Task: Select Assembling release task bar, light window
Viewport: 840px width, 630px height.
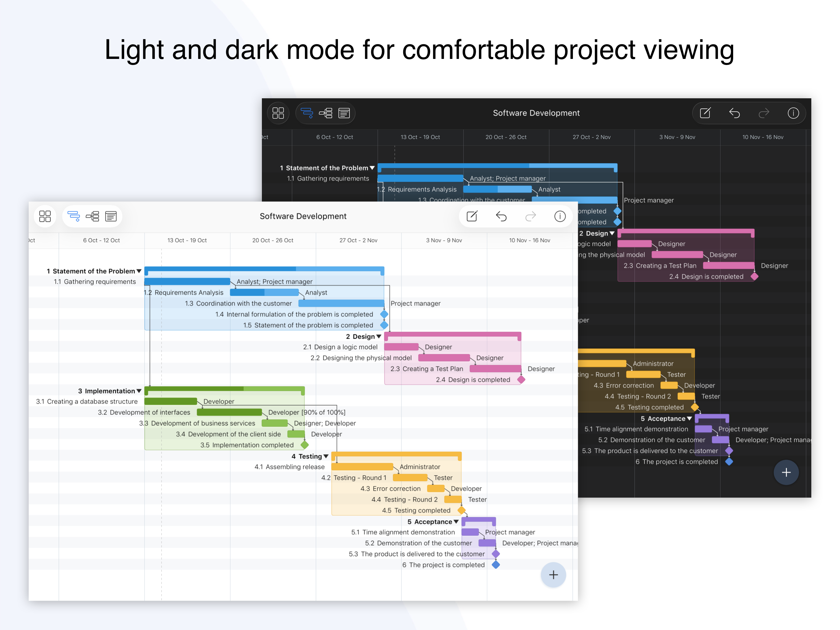Action: 362,467
